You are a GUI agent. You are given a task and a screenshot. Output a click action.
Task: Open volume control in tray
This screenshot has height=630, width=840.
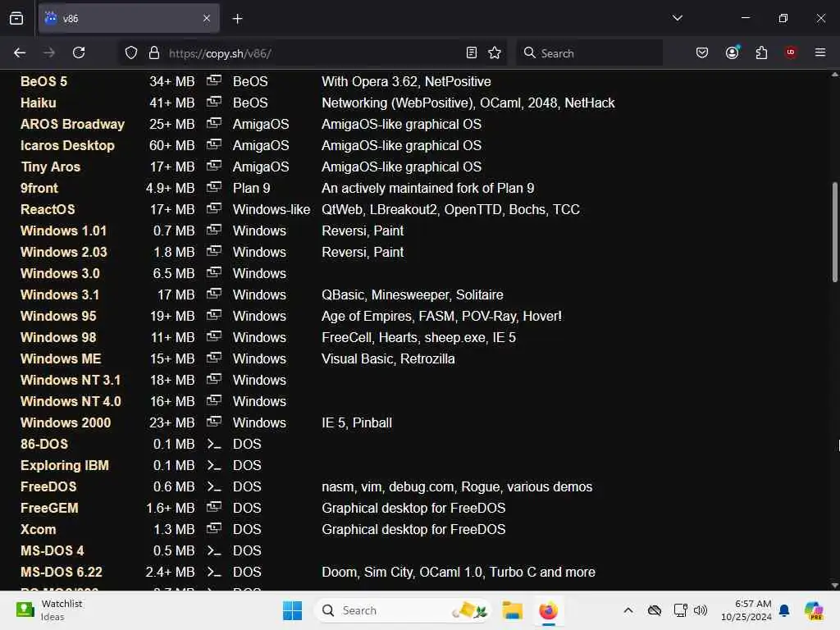pyautogui.click(x=701, y=610)
